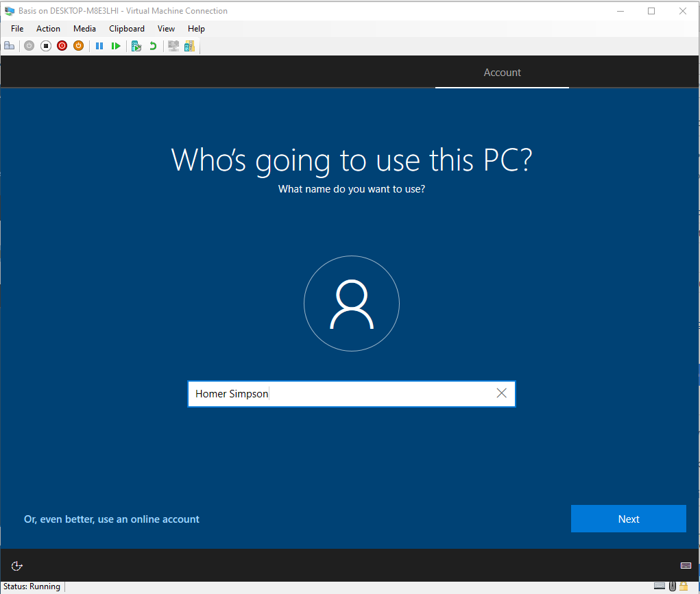Minimize the Virtual Machine Connection window
The image size is (700, 594).
click(x=620, y=11)
